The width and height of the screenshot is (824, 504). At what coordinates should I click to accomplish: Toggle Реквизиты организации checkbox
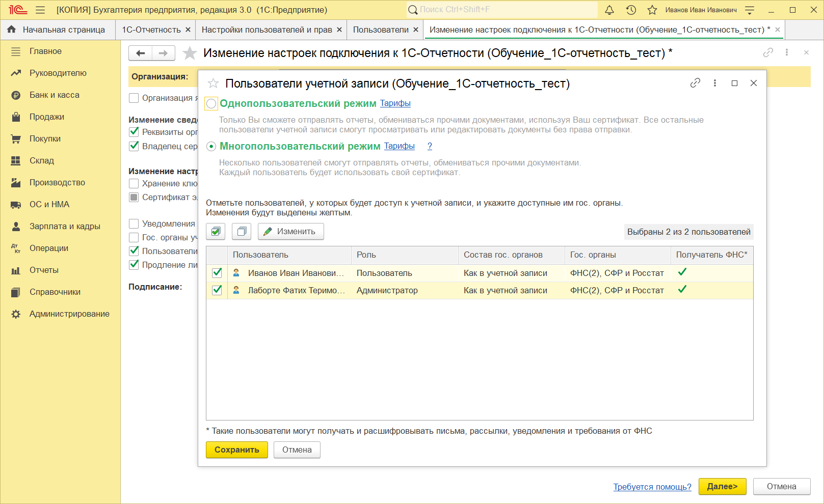(x=134, y=132)
